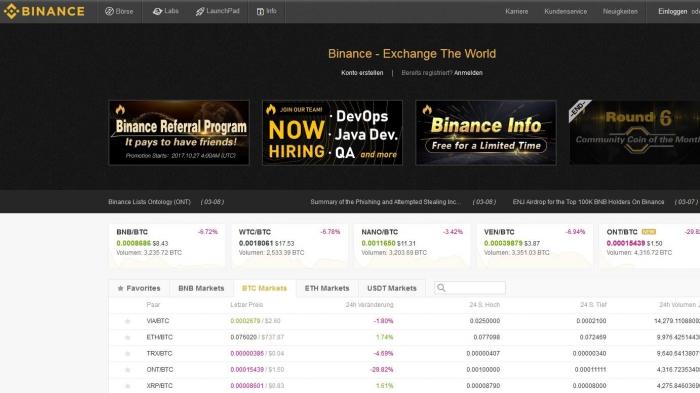Screen dimensions: 700x393
Task: Click the Konto erstellen link
Action: 362,73
